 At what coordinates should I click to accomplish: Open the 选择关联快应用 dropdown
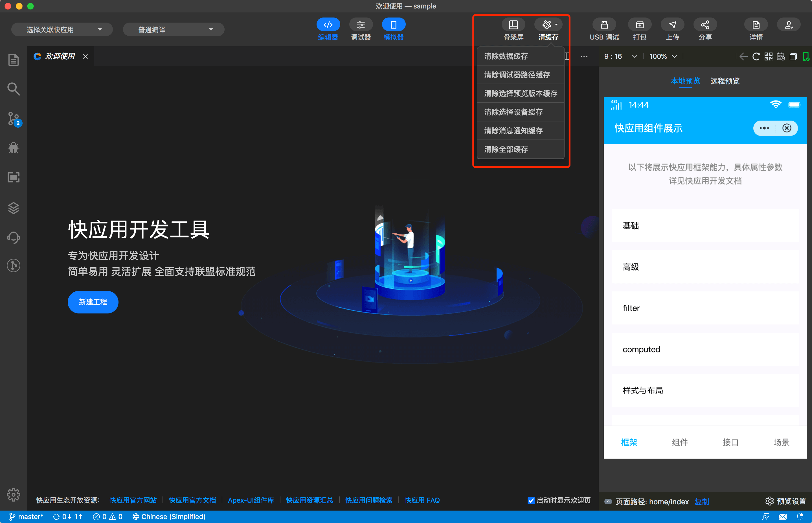pos(62,29)
